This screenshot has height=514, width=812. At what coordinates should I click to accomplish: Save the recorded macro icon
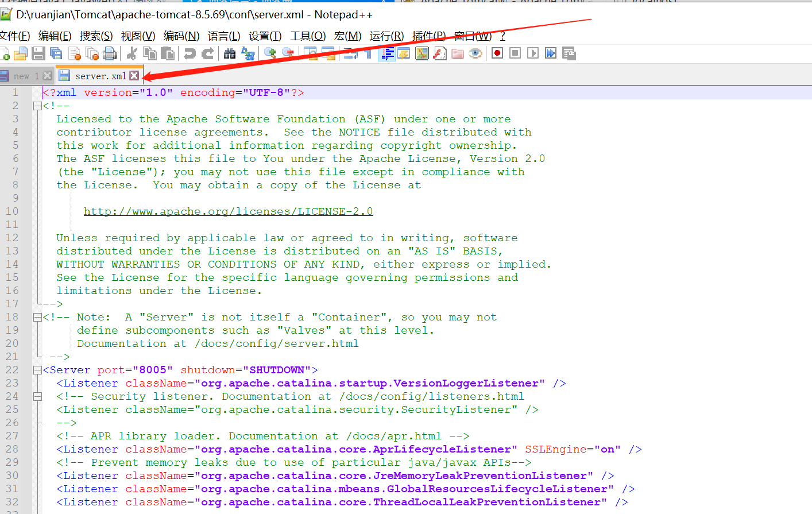click(x=569, y=53)
